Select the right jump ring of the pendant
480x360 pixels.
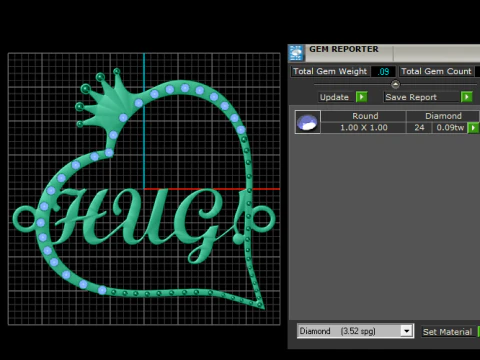click(263, 219)
